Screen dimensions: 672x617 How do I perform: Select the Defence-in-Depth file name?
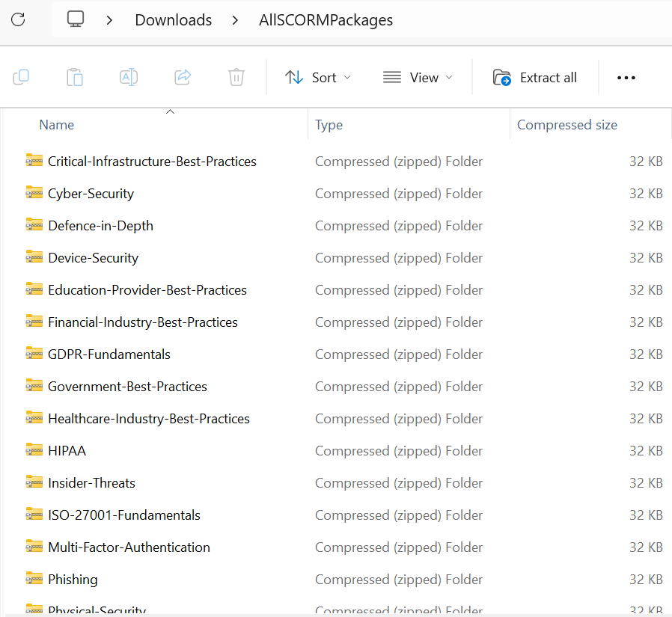(101, 226)
